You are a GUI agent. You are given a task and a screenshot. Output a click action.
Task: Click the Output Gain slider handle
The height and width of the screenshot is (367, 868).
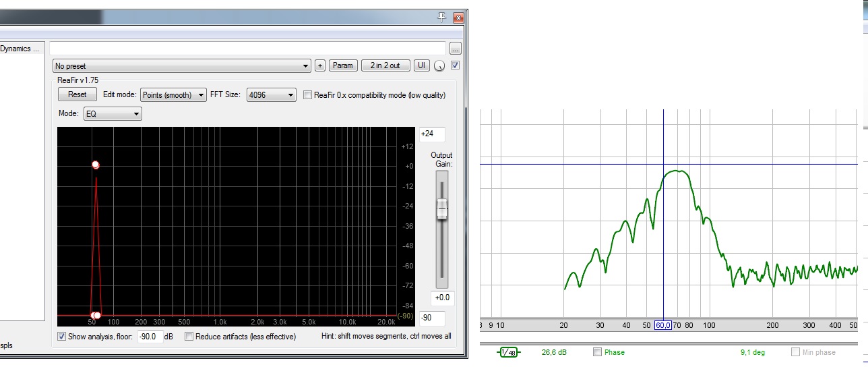tap(441, 209)
